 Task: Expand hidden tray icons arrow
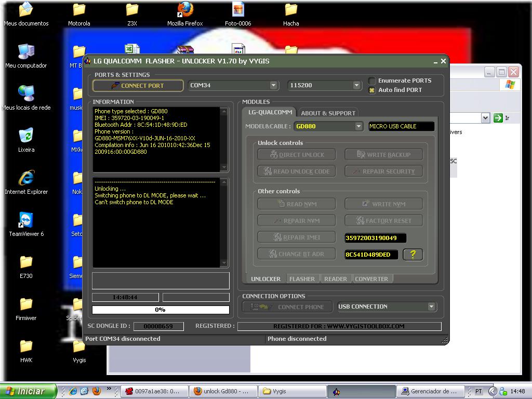pyautogui.click(x=493, y=391)
